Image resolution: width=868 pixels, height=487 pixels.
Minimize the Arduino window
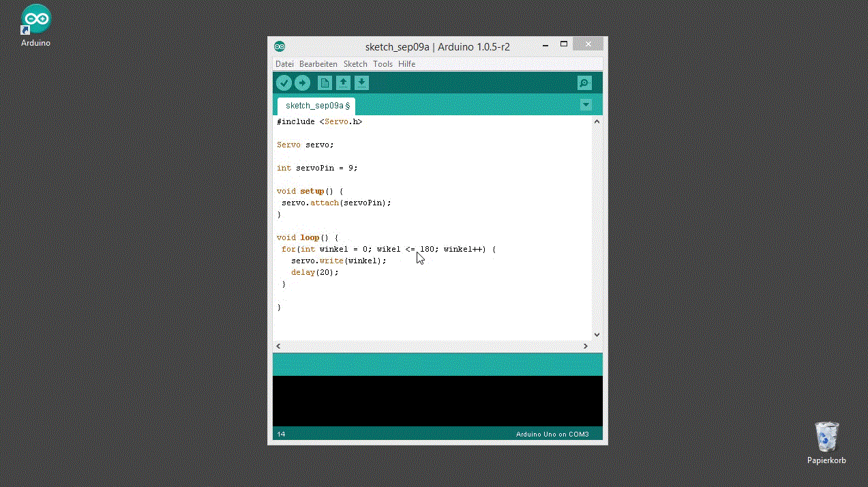[545, 44]
